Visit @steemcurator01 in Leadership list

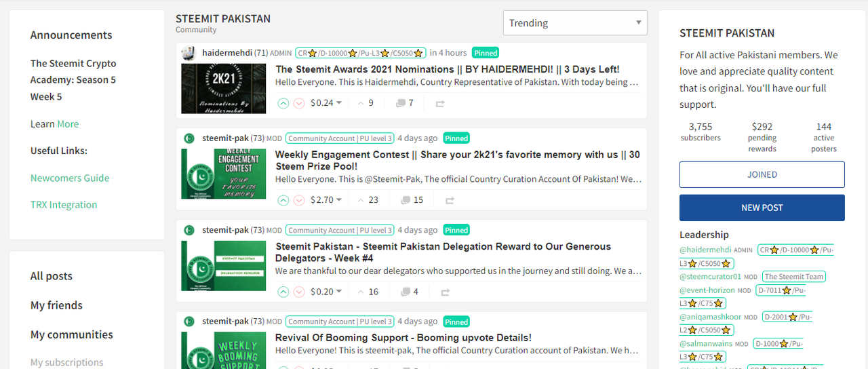click(710, 276)
